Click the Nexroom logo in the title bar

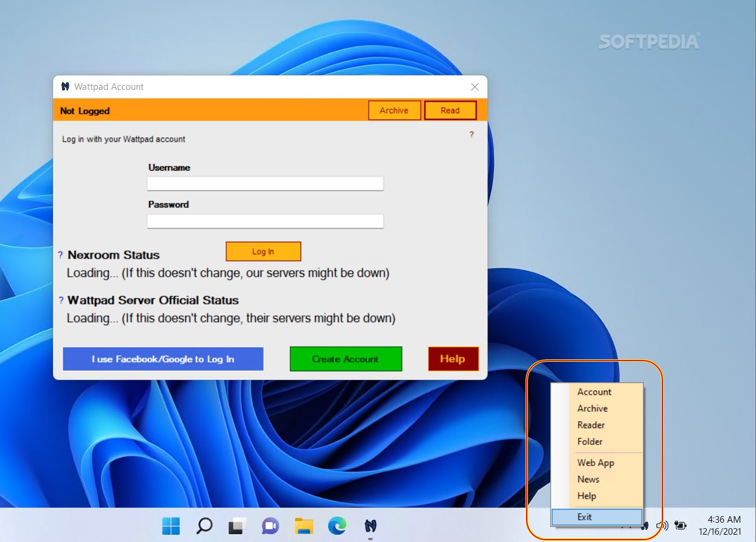pyautogui.click(x=65, y=87)
